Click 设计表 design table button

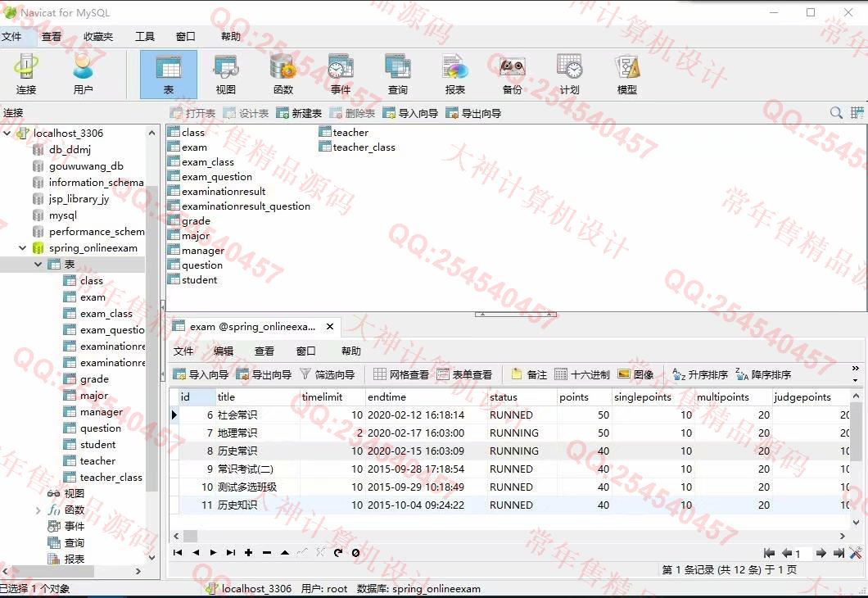(x=246, y=113)
